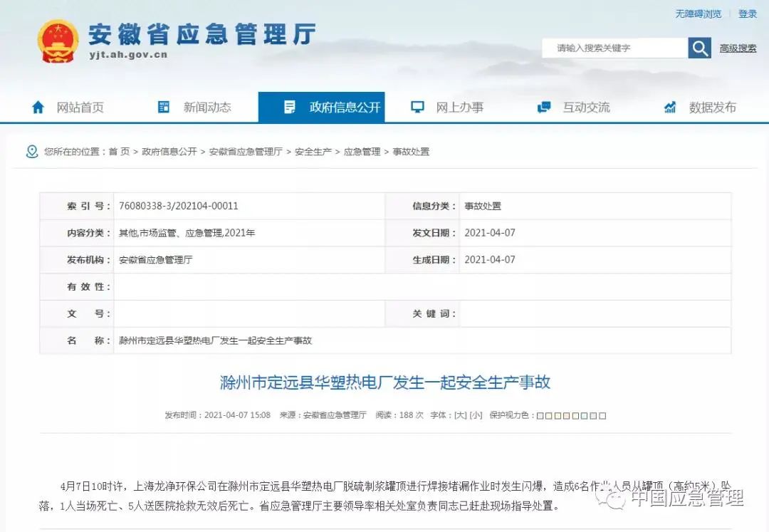Click the 登录 login link
The image size is (769, 532).
(x=748, y=14)
